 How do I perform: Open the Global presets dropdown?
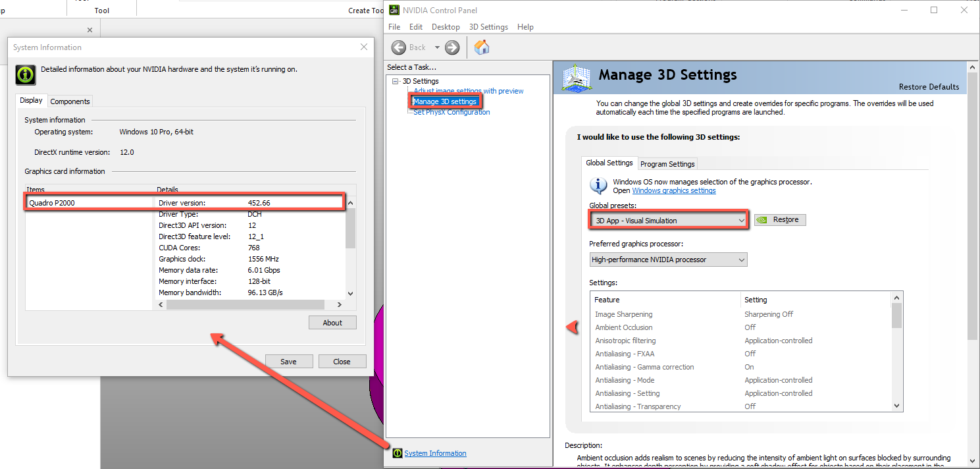tap(669, 221)
